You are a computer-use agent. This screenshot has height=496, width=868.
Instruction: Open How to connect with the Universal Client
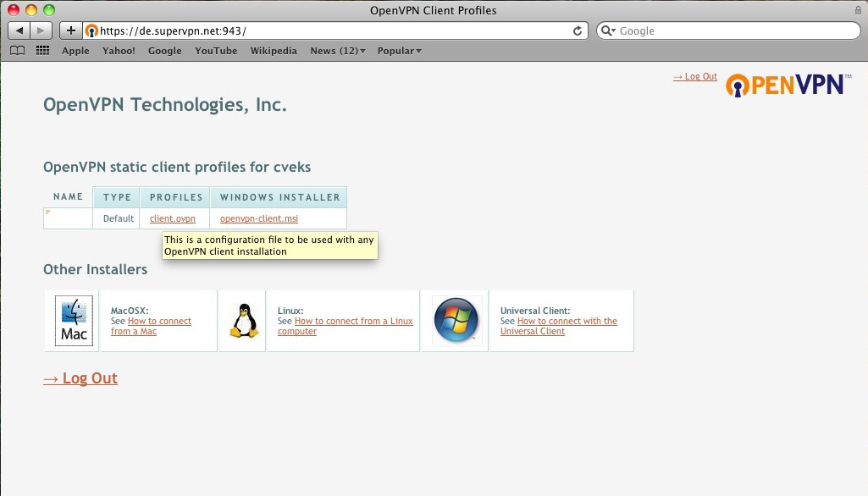[x=559, y=326]
